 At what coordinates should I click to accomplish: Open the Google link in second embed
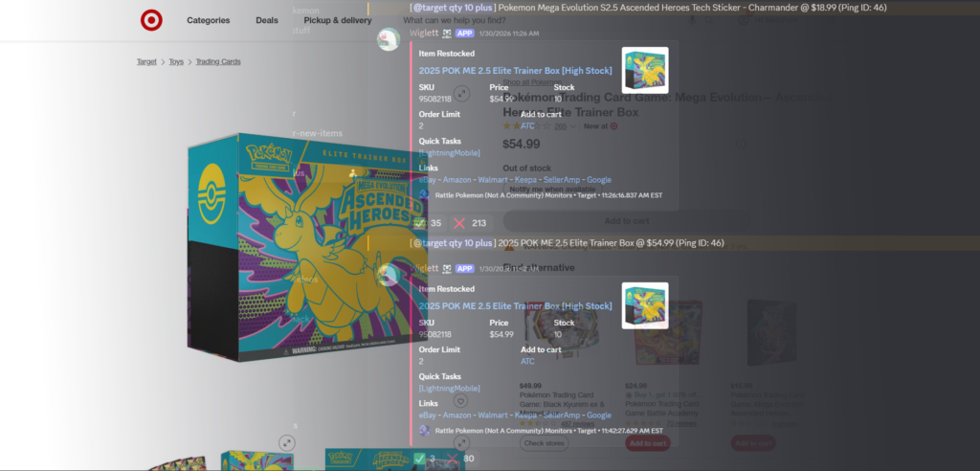(x=598, y=415)
